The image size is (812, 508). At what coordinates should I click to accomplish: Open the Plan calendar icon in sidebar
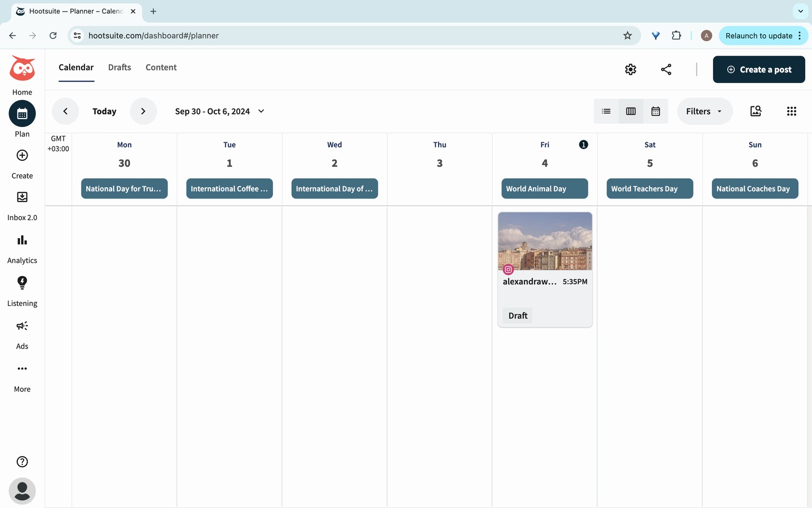[x=22, y=113]
